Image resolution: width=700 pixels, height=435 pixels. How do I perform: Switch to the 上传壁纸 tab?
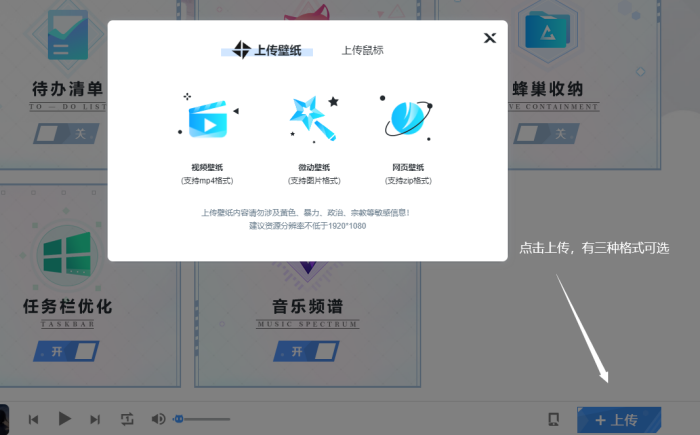(x=272, y=50)
